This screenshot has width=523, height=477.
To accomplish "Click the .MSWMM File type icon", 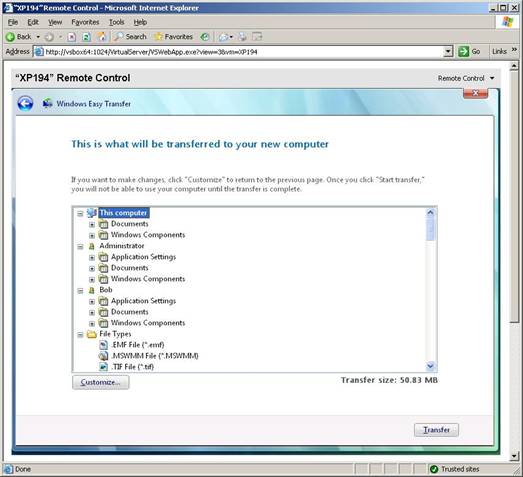I will coord(103,356).
